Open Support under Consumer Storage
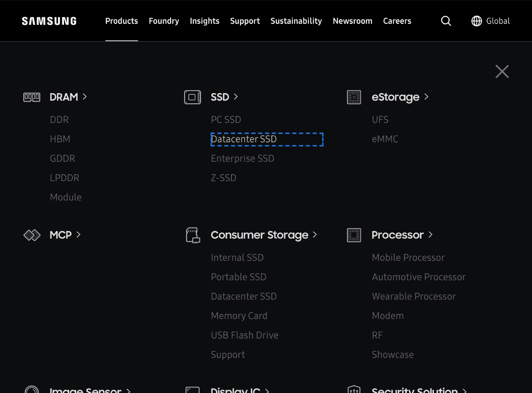The height and width of the screenshot is (393, 532). (x=228, y=355)
